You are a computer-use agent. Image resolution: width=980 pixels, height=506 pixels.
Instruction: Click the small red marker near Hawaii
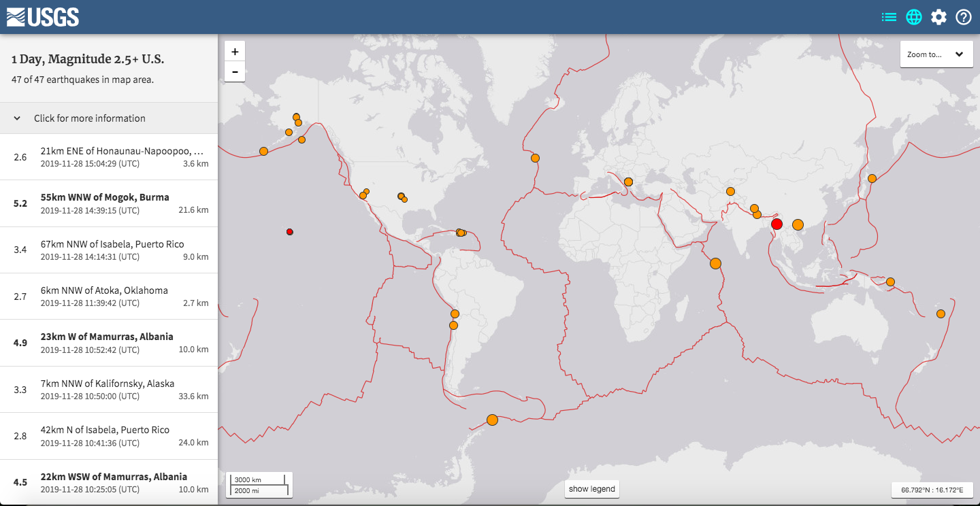(x=290, y=232)
